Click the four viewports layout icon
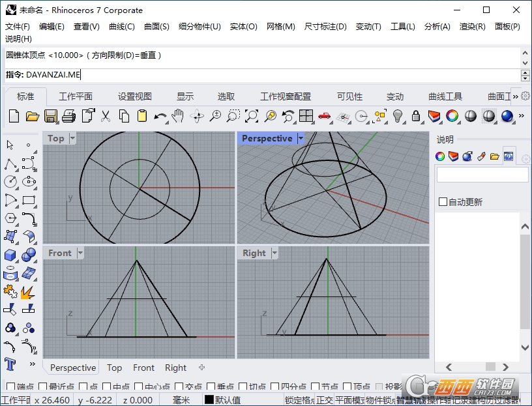This screenshot has width=532, height=406. click(306, 116)
